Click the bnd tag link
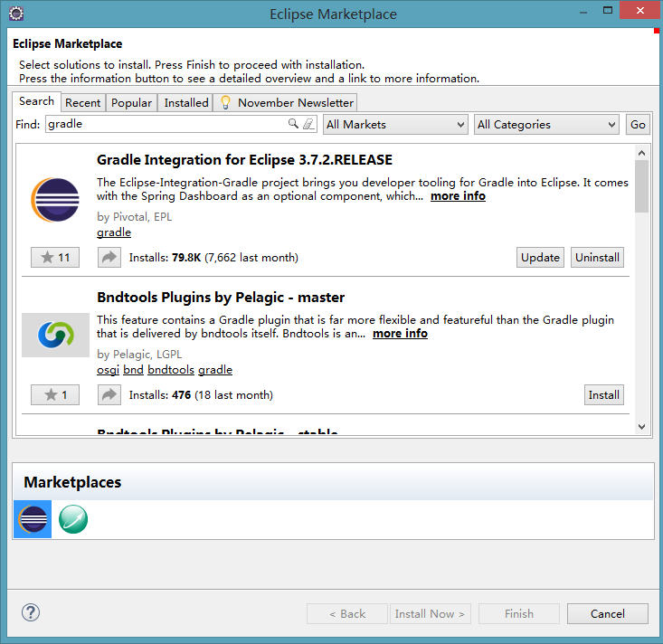The width and height of the screenshot is (663, 644). (x=133, y=370)
